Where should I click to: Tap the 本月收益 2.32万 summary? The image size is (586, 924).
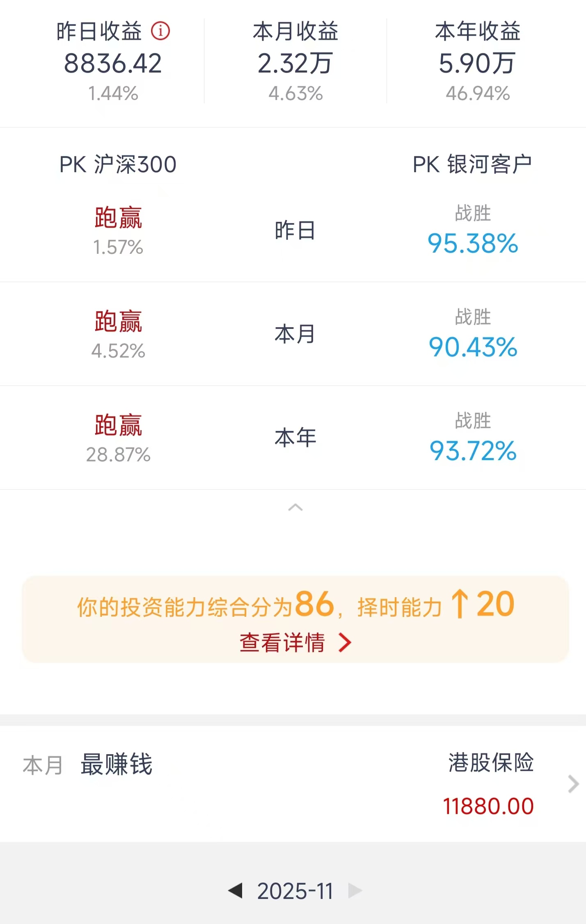[295, 63]
